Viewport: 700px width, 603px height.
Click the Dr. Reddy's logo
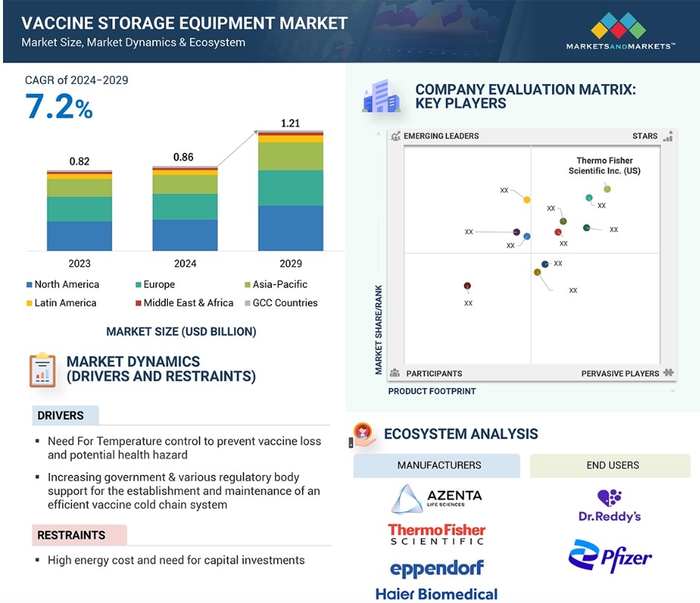tap(610, 506)
